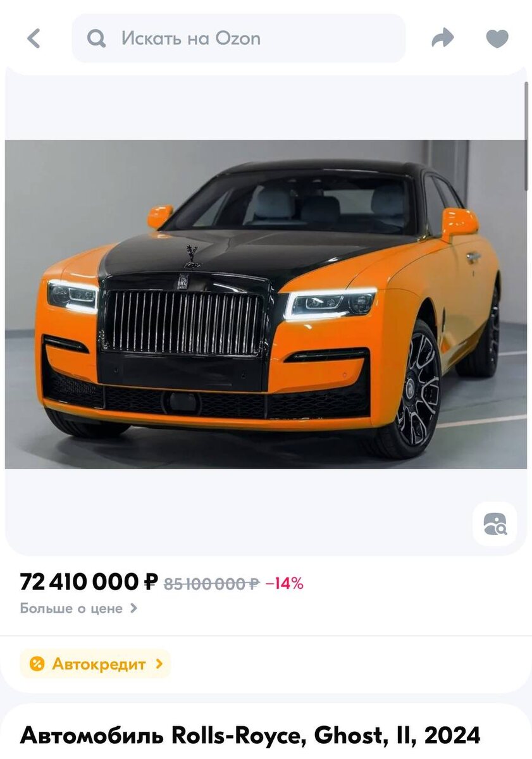Add the car to favorites with heart

pos(497,39)
